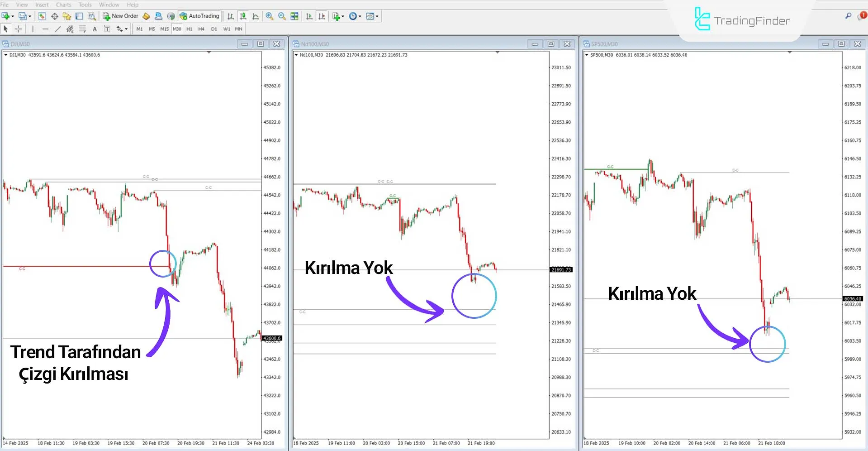Draw a horizontal line on the chart
The height and width of the screenshot is (451, 868).
45,29
